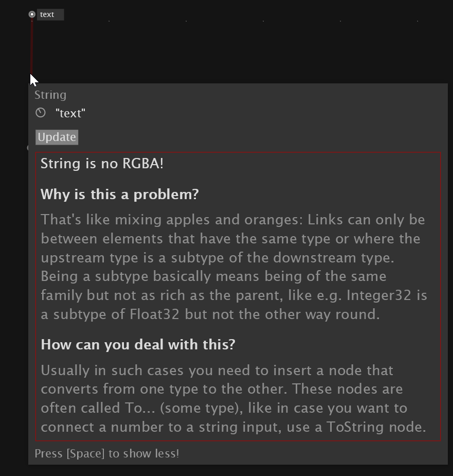This screenshot has width=453, height=476.
Task: Click the "String is no RGBA!" error heading
Action: click(102, 163)
